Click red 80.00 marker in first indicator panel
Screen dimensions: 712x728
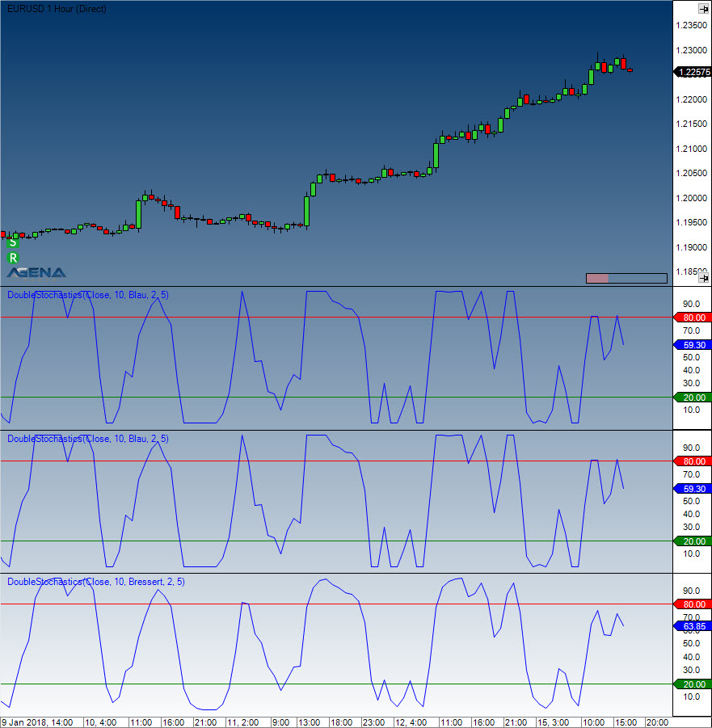tap(693, 318)
